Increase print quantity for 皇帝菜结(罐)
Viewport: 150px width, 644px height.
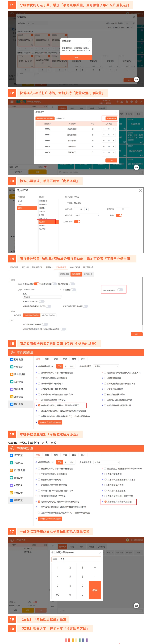click(114, 129)
